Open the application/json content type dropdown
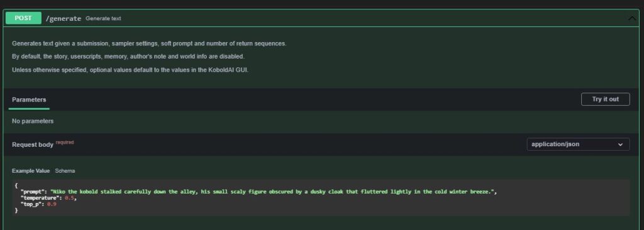Image resolution: width=644 pixels, height=230 pixels. point(578,144)
